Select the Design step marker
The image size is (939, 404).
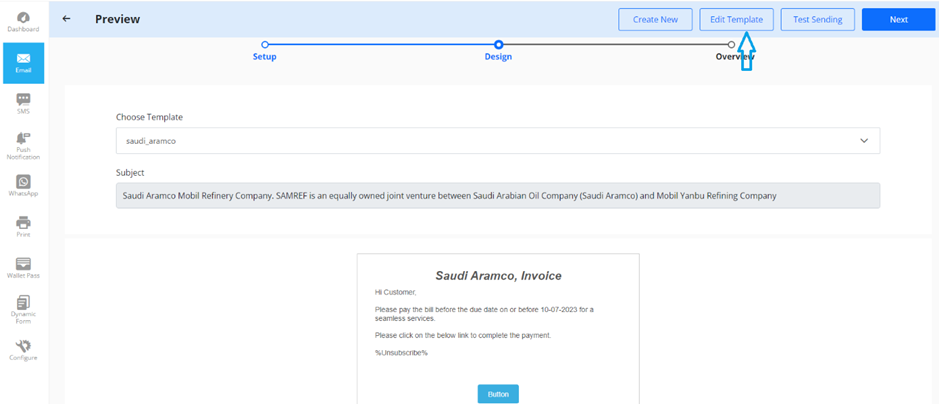coord(498,44)
